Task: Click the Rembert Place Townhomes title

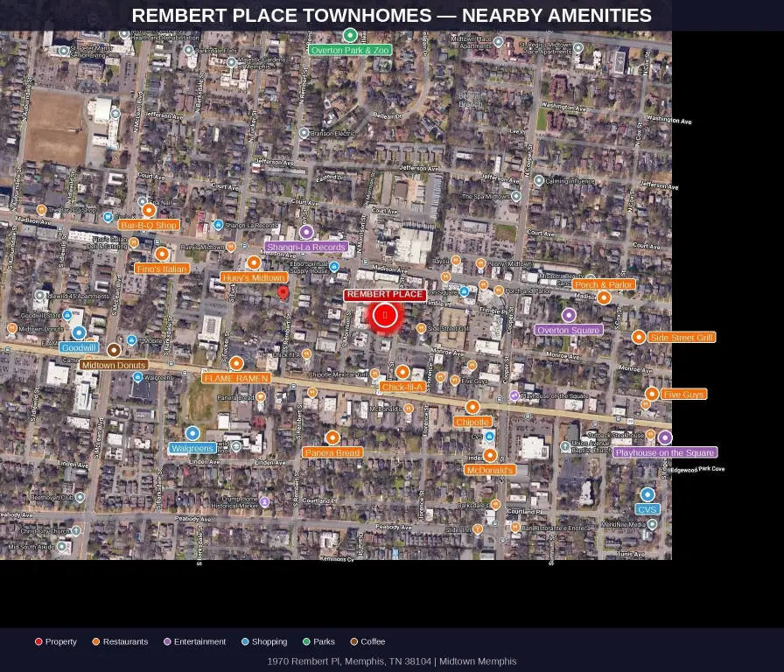Action: point(391,16)
